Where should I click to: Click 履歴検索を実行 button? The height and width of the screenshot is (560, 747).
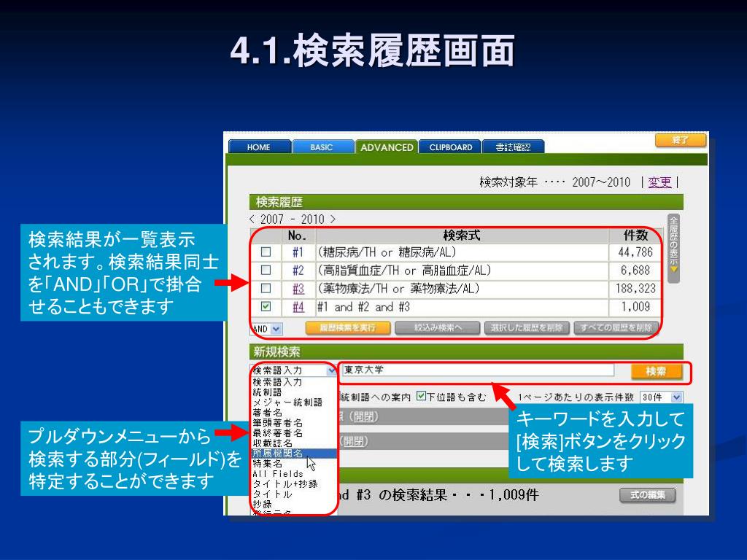tap(348, 327)
